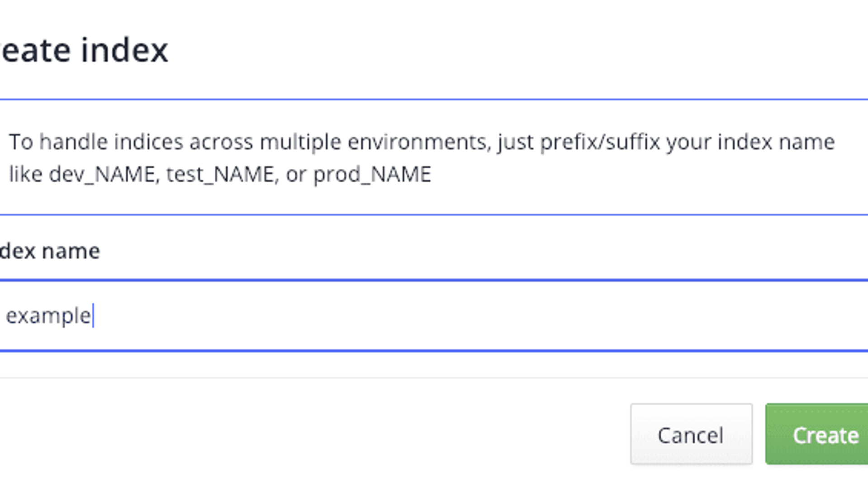Click "prod_NAME" in the hint text
The height and width of the screenshot is (489, 868).
(372, 174)
